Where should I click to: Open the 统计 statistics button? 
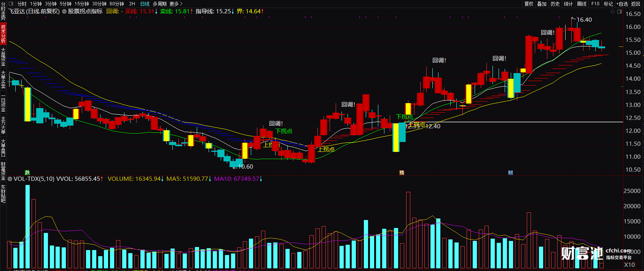click(x=568, y=4)
